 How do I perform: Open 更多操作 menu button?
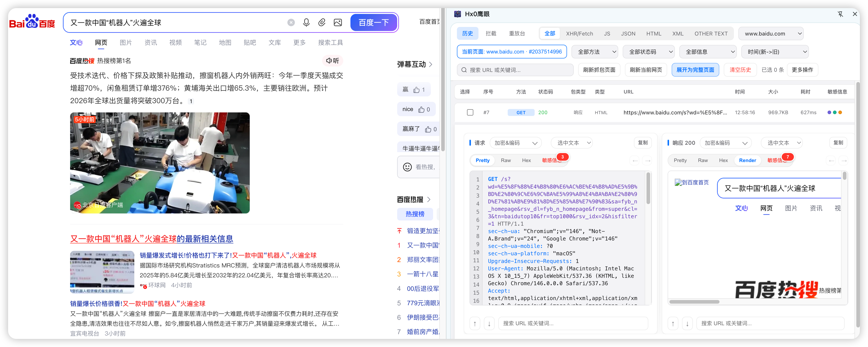pos(802,70)
